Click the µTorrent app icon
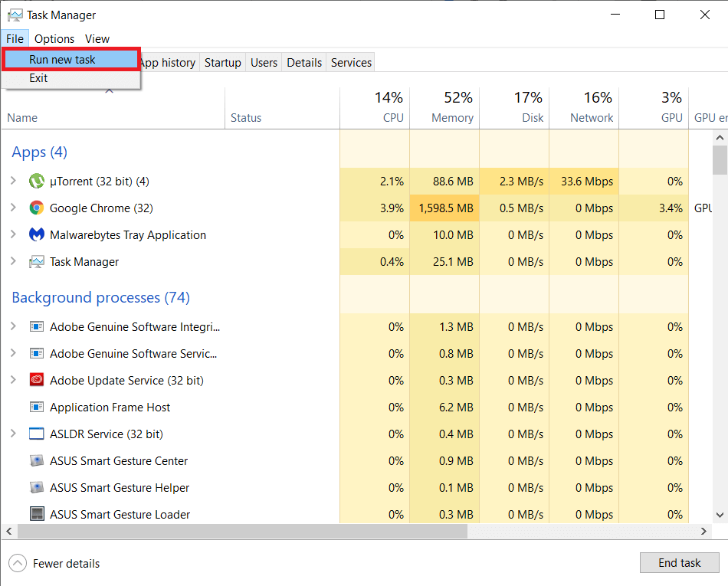Screen dimensions: 728x586 point(37,181)
